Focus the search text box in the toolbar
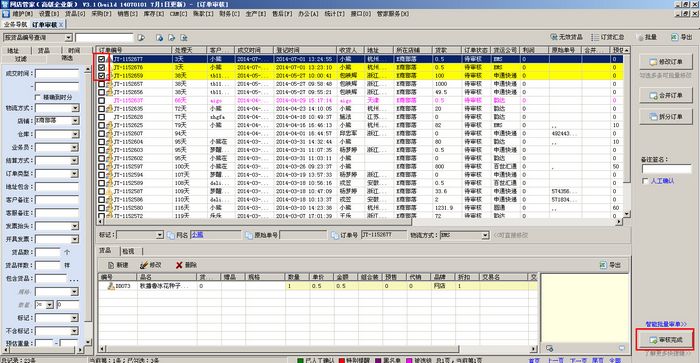Viewport: 700px width, 363px height. point(104,38)
